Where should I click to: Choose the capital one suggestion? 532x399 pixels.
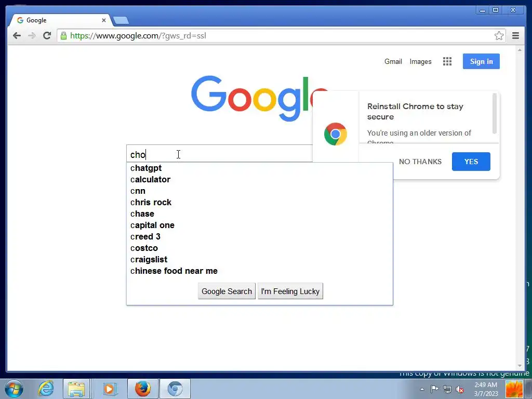click(260, 225)
